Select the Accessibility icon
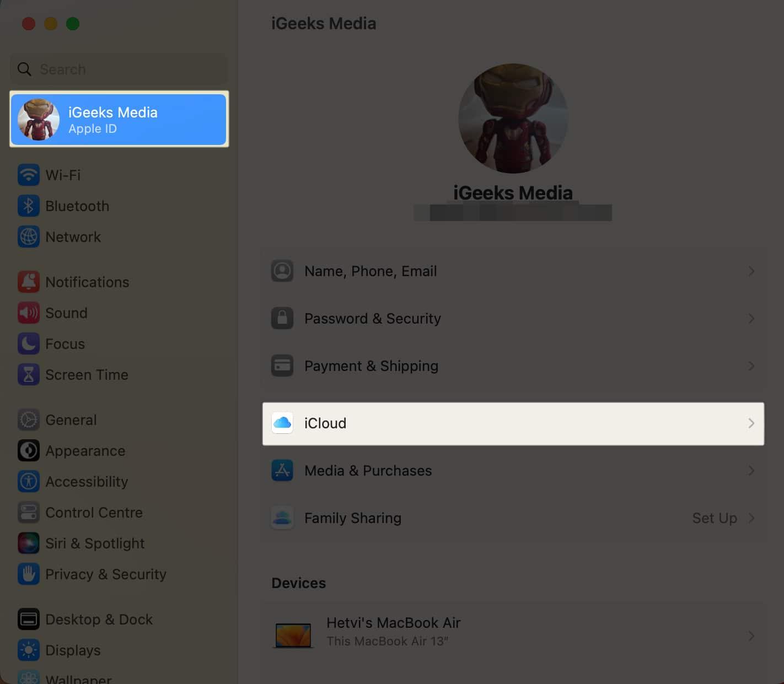784x684 pixels. click(x=29, y=482)
